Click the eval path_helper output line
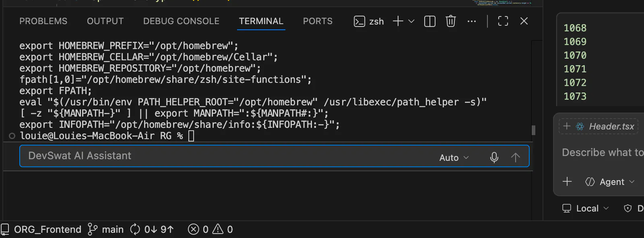644x238 pixels. tap(253, 102)
